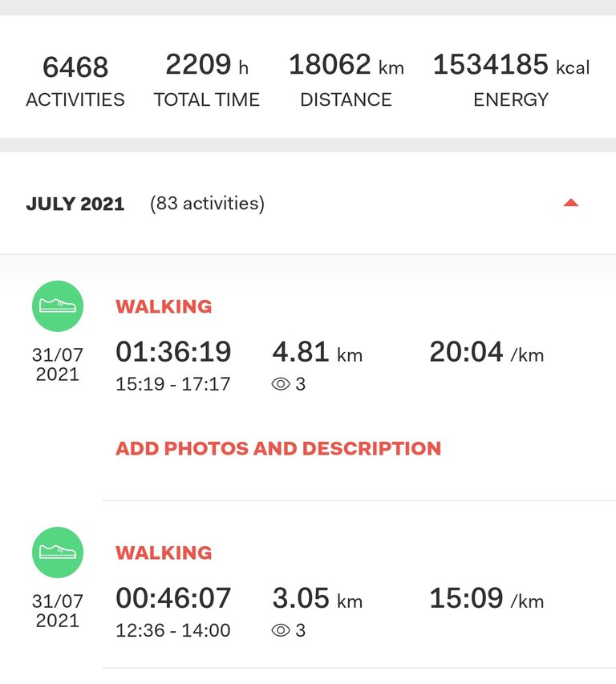Screen dimensions: 616x684
Task: Click the eye views icon on the 3.05 km walk
Action: point(281,630)
